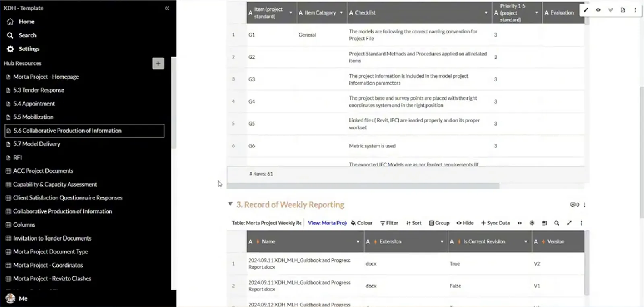This screenshot has width=644, height=307.
Task: Click the row height icon in table toolbar
Action: (x=544, y=223)
